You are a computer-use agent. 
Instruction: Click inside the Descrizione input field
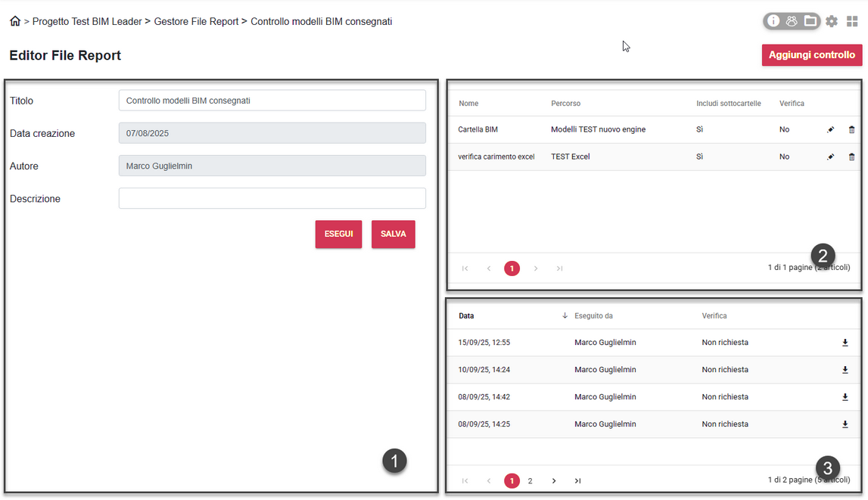click(x=272, y=198)
